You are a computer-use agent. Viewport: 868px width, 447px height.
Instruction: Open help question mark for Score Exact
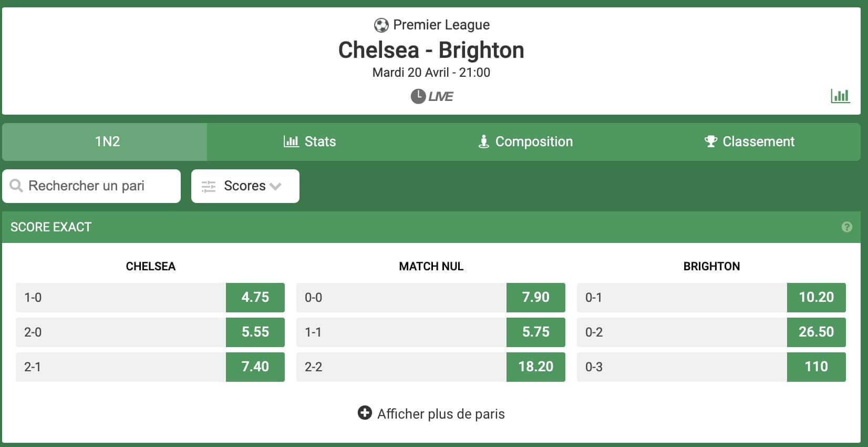(x=846, y=227)
